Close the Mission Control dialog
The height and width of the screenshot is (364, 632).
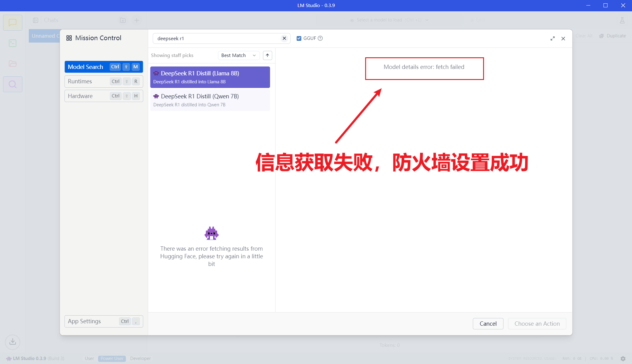pyautogui.click(x=563, y=39)
